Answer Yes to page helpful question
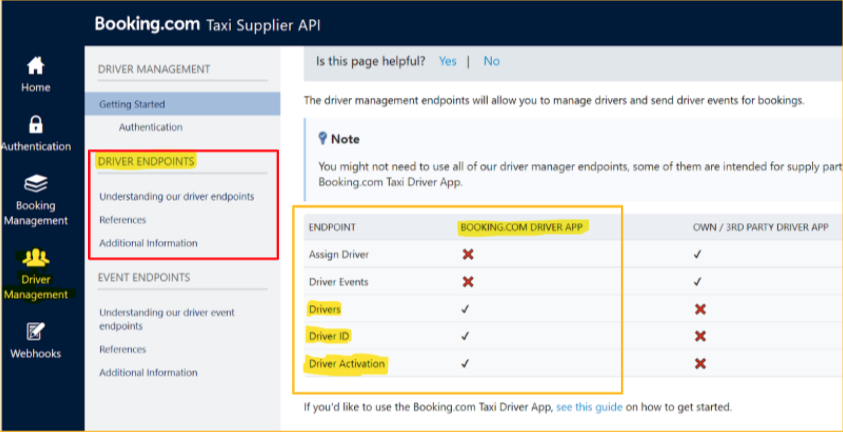Screen dimensions: 843x432 click(447, 61)
